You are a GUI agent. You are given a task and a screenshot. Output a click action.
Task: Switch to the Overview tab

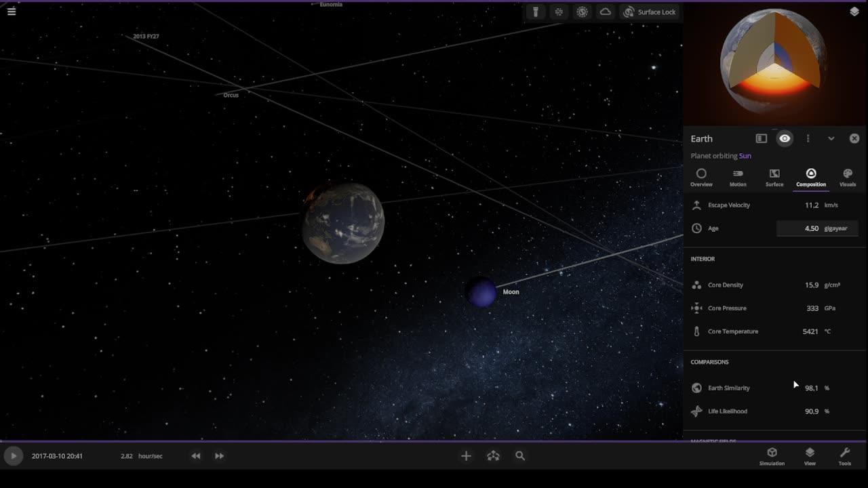(701, 178)
